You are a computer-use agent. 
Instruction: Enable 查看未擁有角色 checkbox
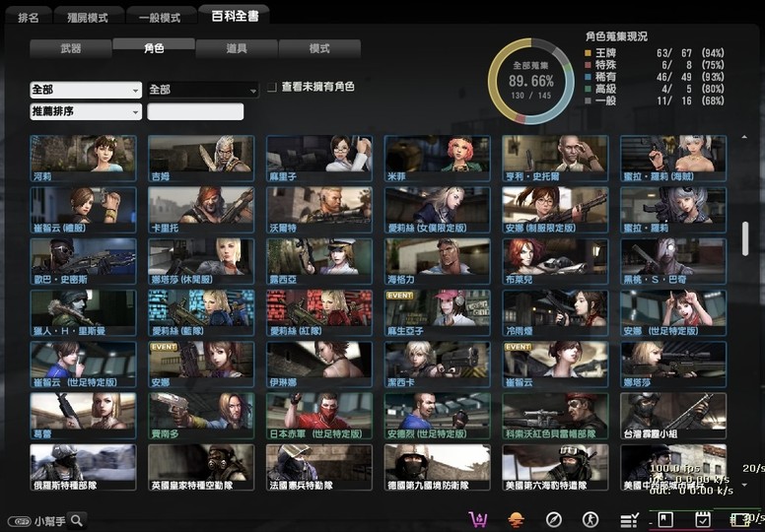pyautogui.click(x=272, y=88)
